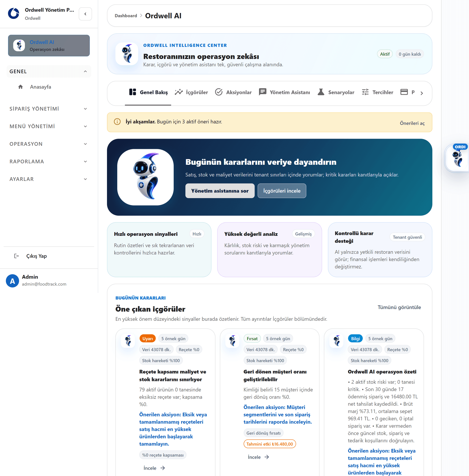Click the Uyarı tag on the first insight
The width and height of the screenshot is (469, 476).
[x=148, y=339]
